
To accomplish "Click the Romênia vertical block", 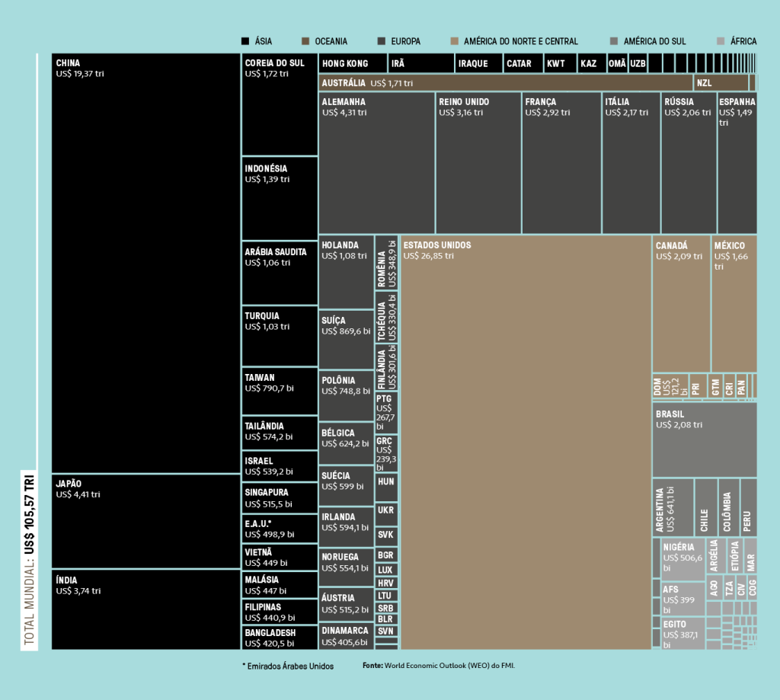I will pos(386,263).
